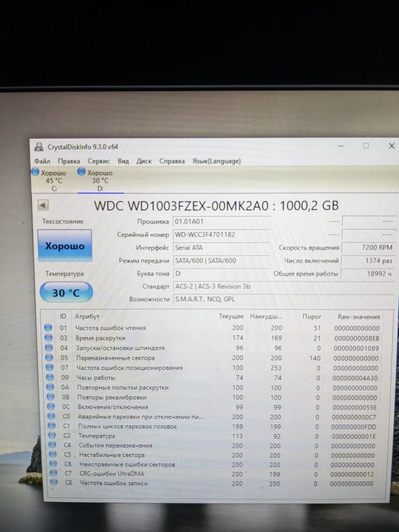This screenshot has height=532, width=399.
Task: Click the previous disk arrow button
Action: pos(43,205)
